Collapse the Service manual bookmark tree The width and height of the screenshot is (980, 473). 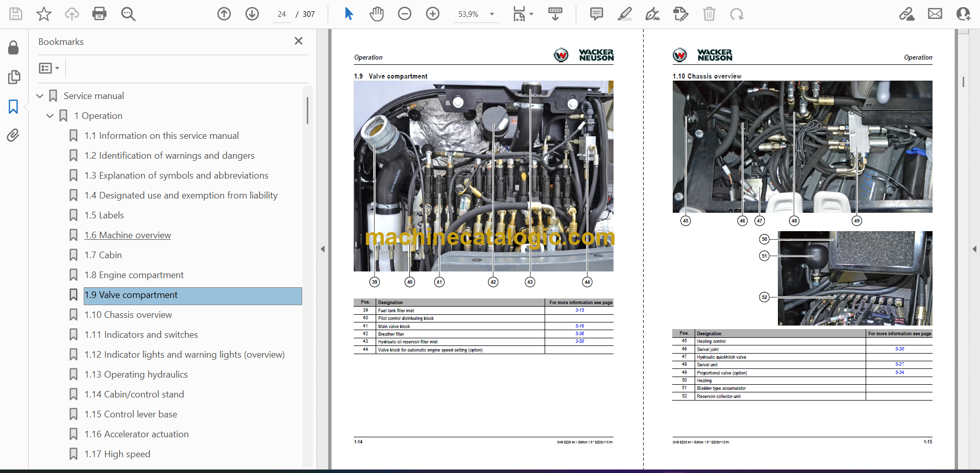click(x=40, y=96)
